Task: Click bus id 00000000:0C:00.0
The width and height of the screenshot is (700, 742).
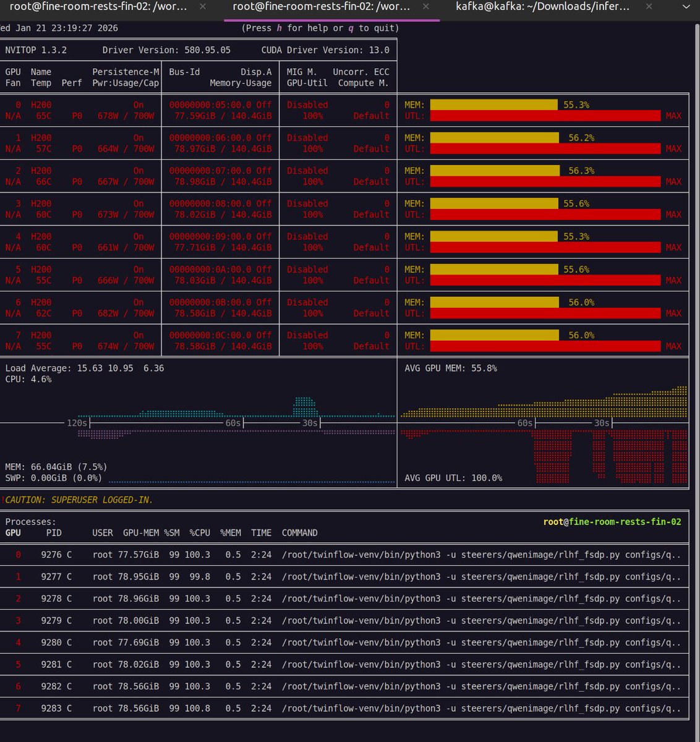Action: pyautogui.click(x=210, y=335)
